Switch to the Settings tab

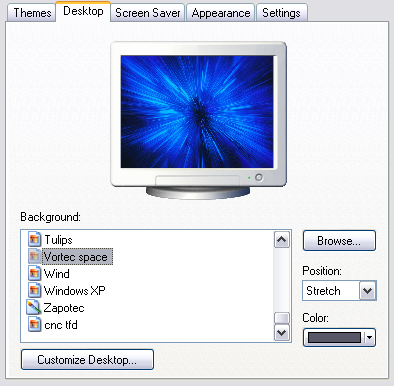281,13
